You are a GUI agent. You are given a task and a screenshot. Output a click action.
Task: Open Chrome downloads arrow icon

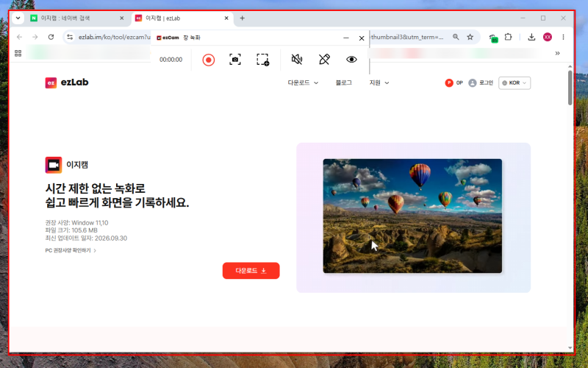[x=531, y=37]
